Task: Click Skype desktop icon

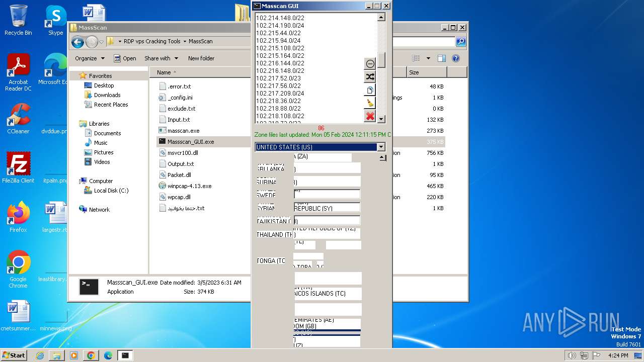Action: pyautogui.click(x=55, y=21)
